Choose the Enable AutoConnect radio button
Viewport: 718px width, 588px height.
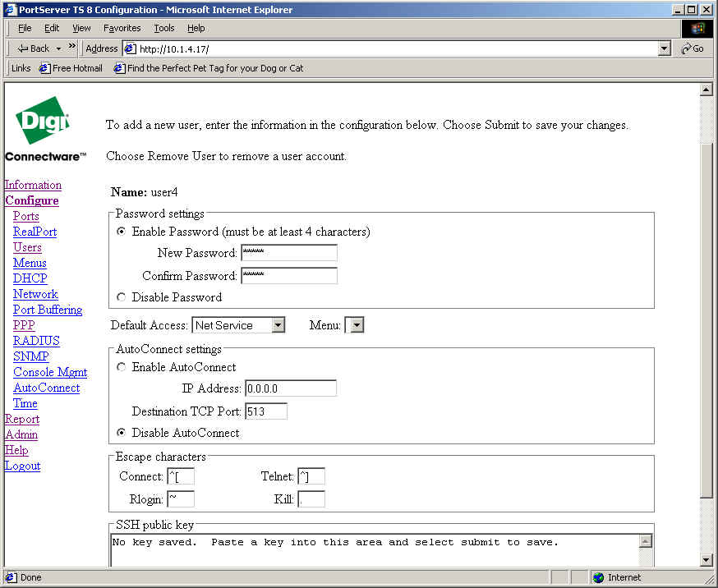[x=122, y=367]
